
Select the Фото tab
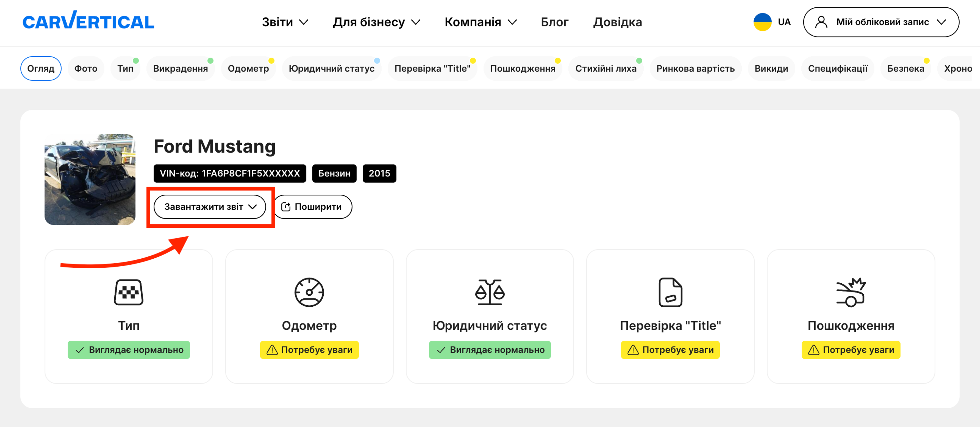[x=85, y=68]
